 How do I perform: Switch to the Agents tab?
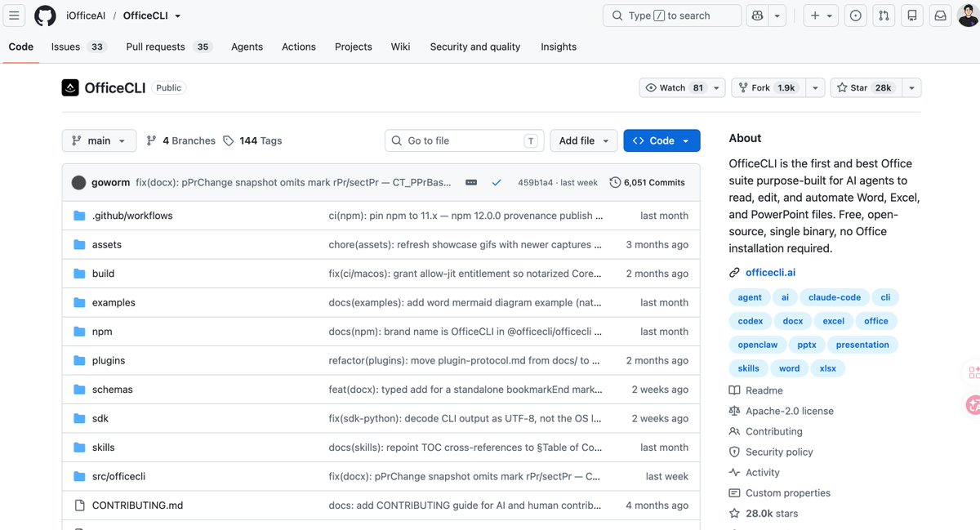(247, 47)
